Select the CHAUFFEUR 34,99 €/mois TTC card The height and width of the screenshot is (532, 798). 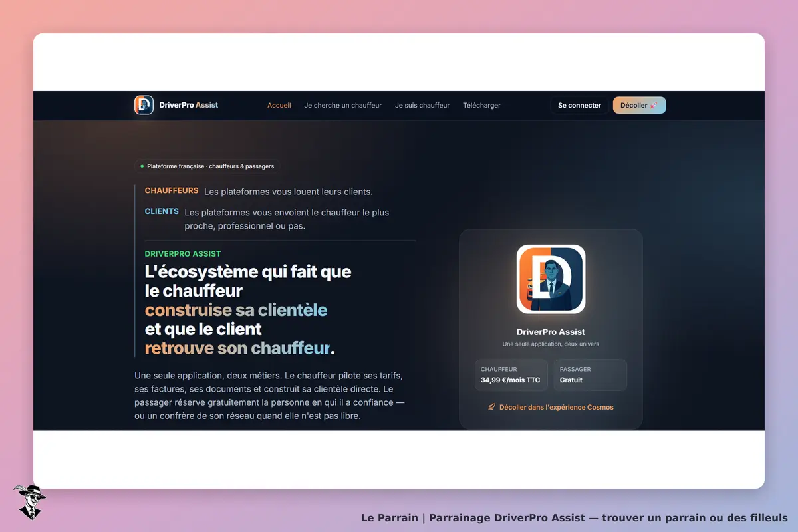[511, 375]
